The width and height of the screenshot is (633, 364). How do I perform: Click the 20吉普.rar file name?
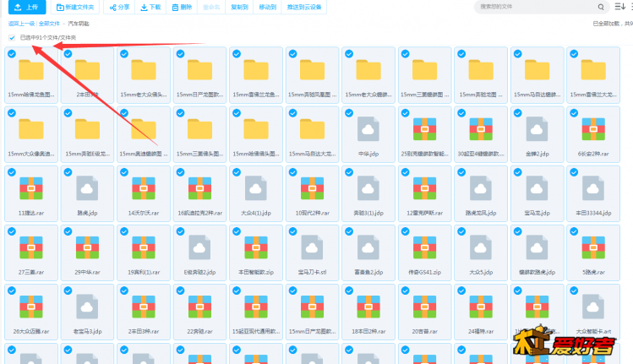425,331
